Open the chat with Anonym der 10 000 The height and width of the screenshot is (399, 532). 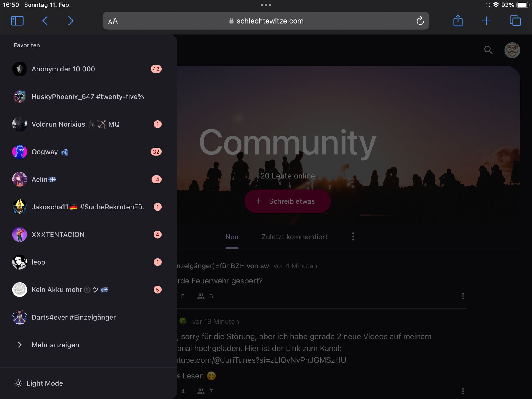63,69
